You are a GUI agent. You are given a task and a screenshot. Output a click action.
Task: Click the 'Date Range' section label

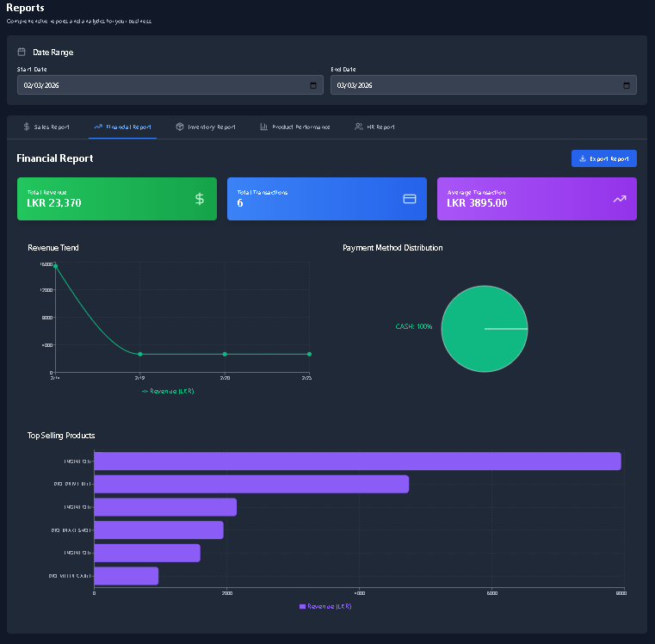[53, 53]
